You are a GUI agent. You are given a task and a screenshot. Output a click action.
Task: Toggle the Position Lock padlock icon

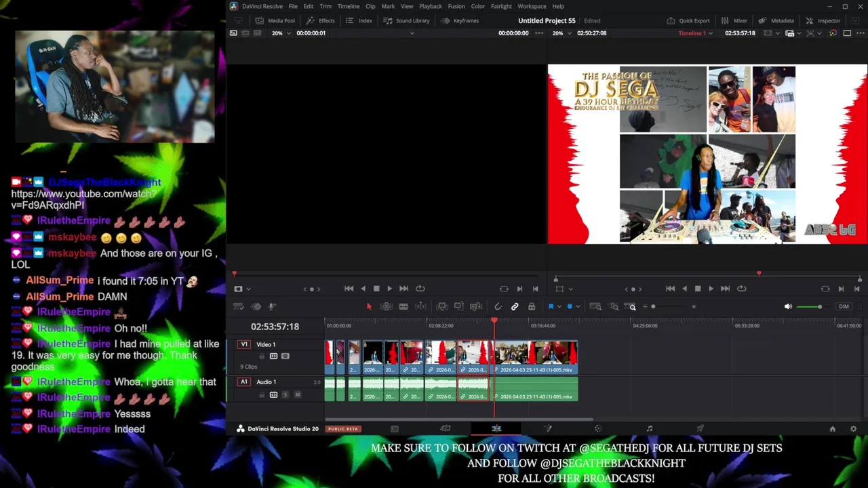[x=532, y=307]
